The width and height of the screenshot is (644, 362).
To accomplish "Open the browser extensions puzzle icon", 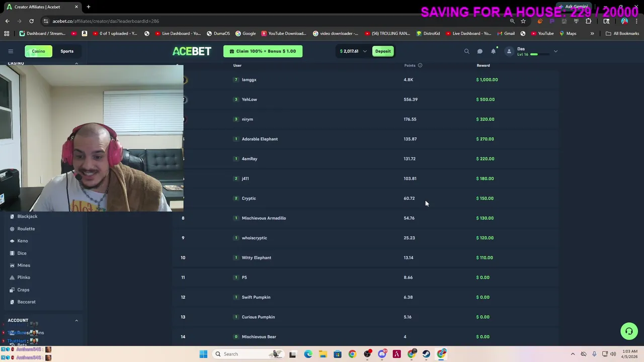I will (588, 21).
